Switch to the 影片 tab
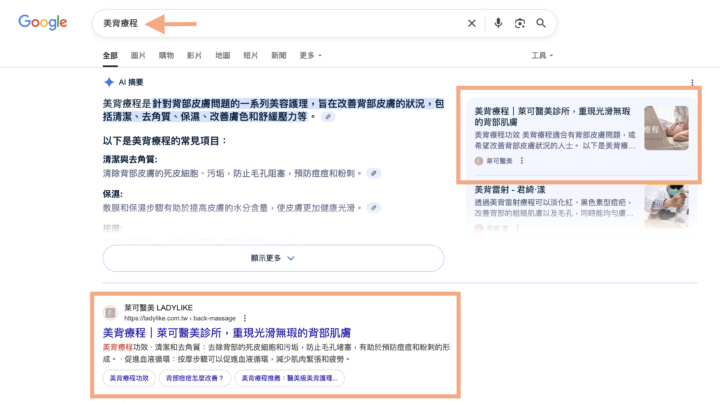720x405 pixels. pos(194,56)
